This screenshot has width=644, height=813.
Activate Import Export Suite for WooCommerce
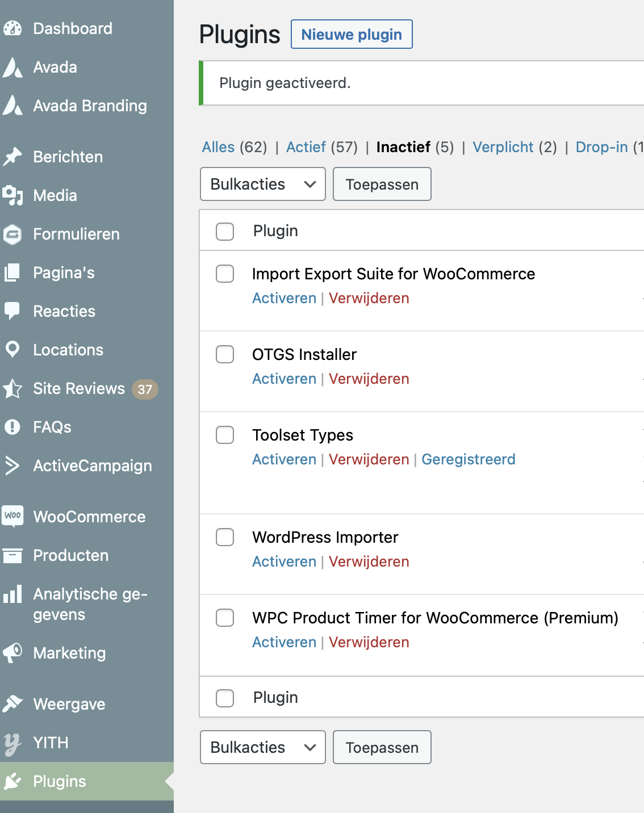click(x=284, y=298)
